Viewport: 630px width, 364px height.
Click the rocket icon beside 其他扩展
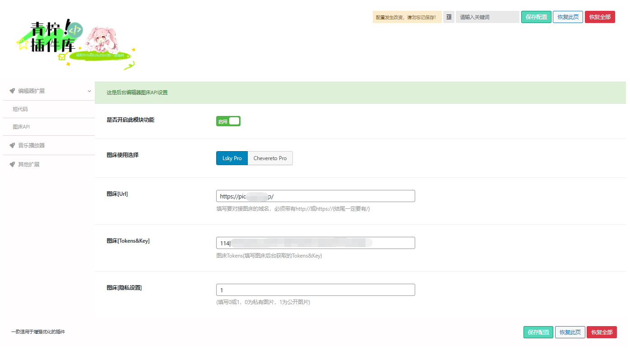12,164
